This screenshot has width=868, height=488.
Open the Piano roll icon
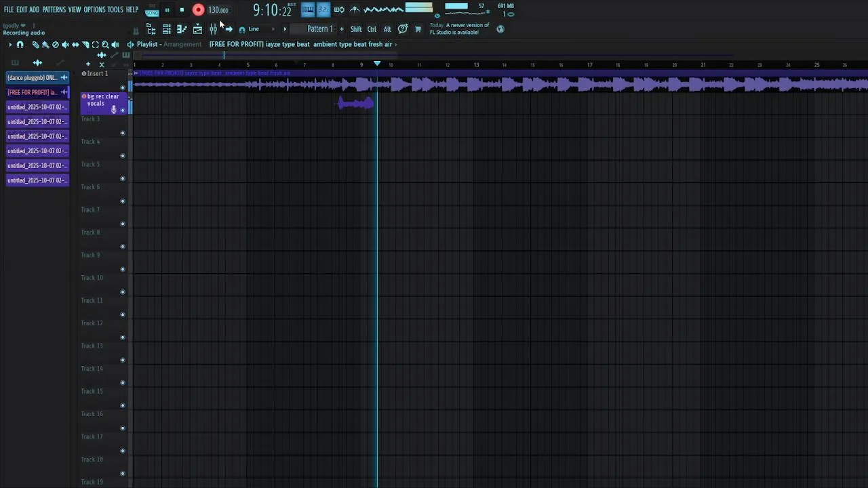182,29
